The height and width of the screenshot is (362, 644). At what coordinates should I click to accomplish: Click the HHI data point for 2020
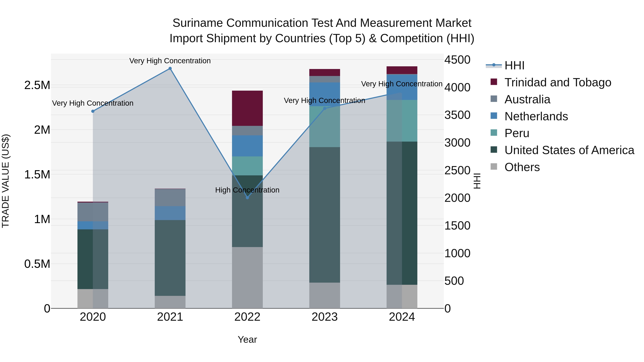[x=93, y=111]
